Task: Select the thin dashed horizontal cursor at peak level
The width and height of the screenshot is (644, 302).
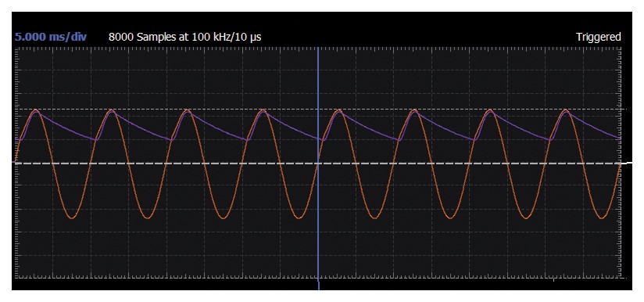Action: click(x=317, y=110)
